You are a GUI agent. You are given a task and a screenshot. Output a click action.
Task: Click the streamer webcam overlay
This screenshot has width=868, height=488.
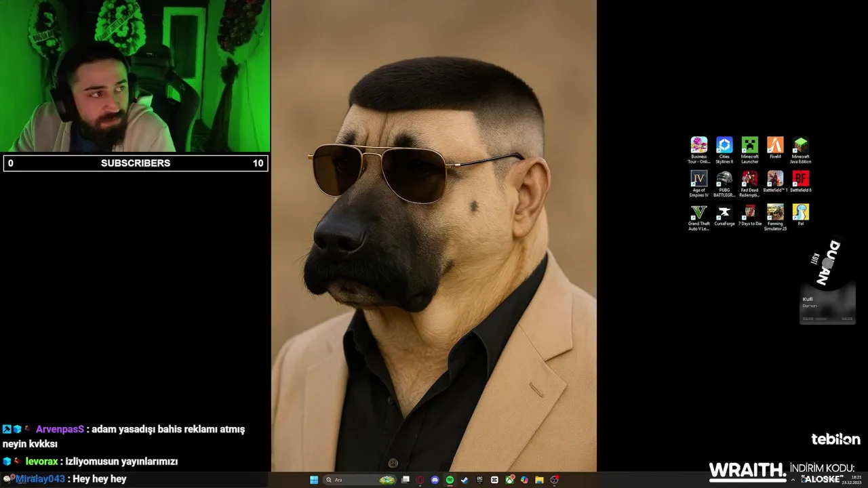pyautogui.click(x=135, y=76)
